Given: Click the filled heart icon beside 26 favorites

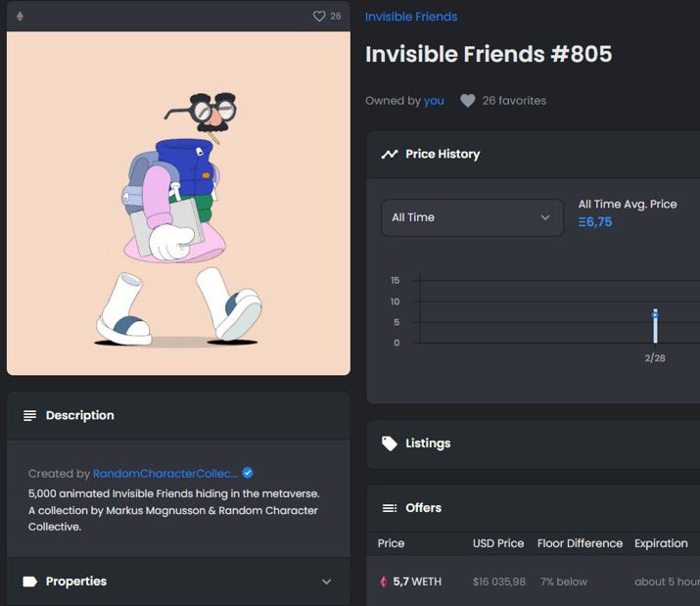Looking at the screenshot, I should coord(467,101).
